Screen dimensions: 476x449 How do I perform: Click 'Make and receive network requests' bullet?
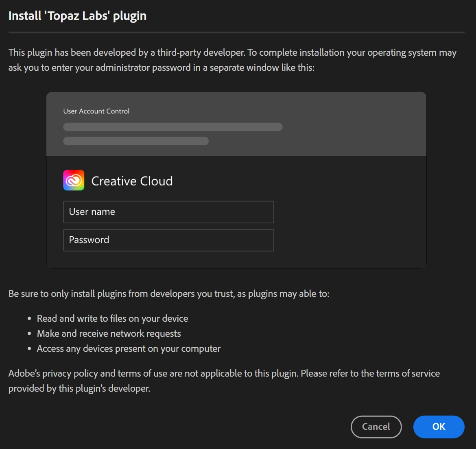click(x=109, y=333)
